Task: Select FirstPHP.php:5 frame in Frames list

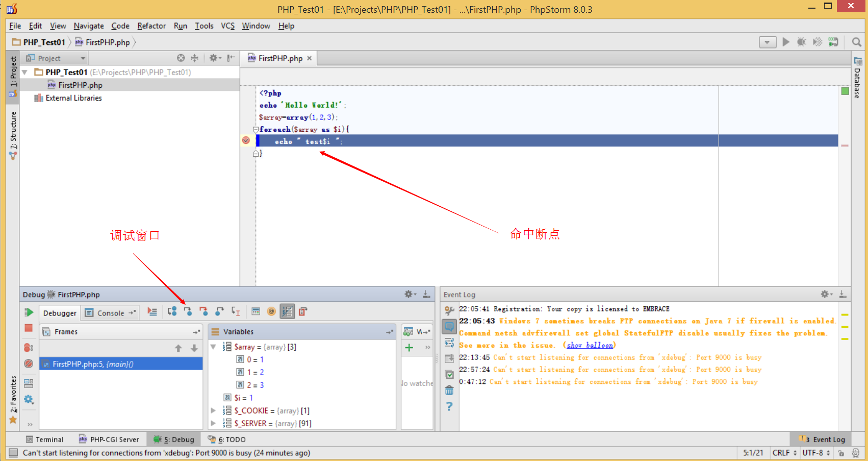Action: (93, 364)
